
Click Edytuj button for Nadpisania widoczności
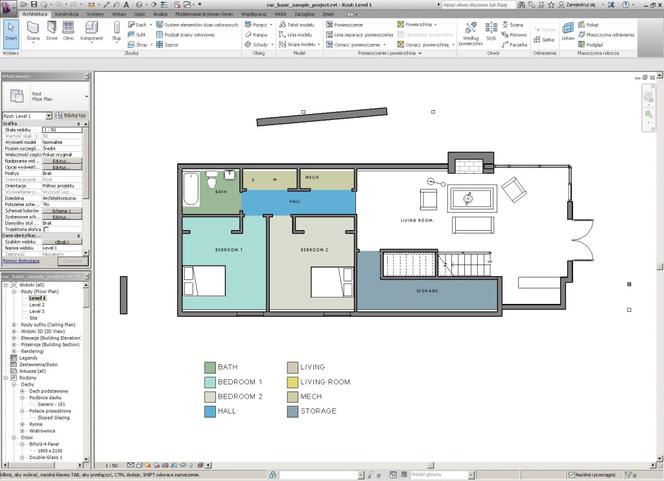pyautogui.click(x=62, y=161)
